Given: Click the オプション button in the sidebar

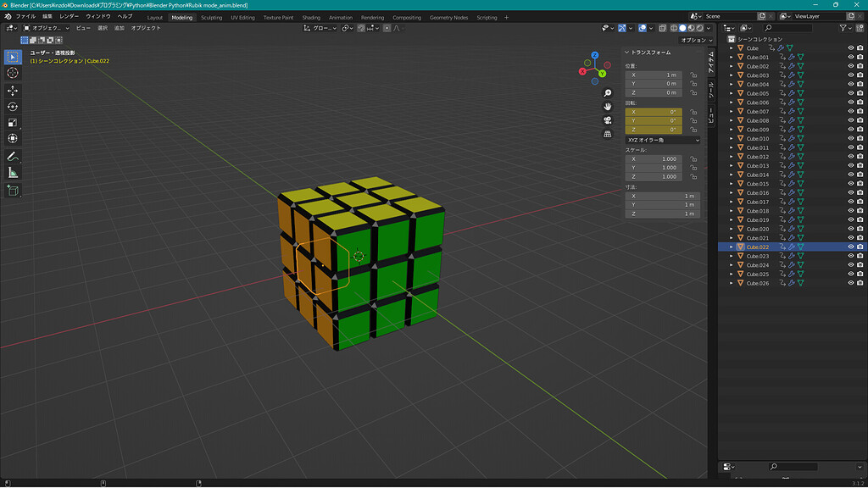Looking at the screenshot, I should pyautogui.click(x=695, y=39).
